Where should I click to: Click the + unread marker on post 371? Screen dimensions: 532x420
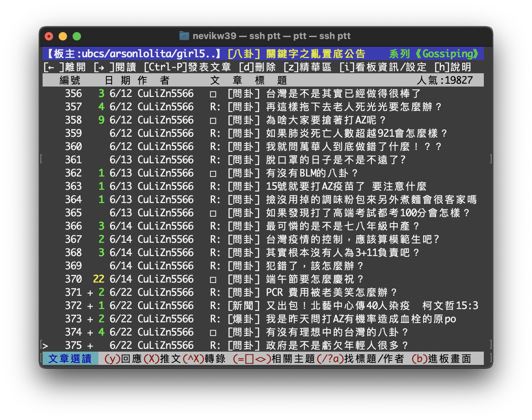point(90,293)
